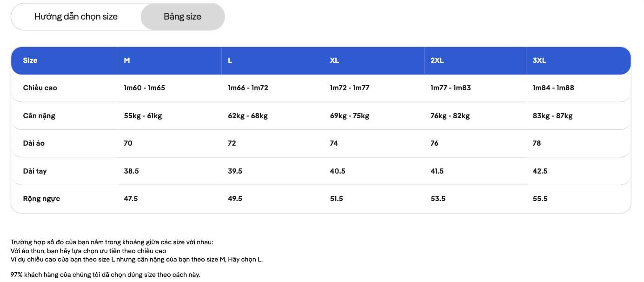Select the XL size column header
Viewport: 644px width, 282px height.
click(x=334, y=60)
